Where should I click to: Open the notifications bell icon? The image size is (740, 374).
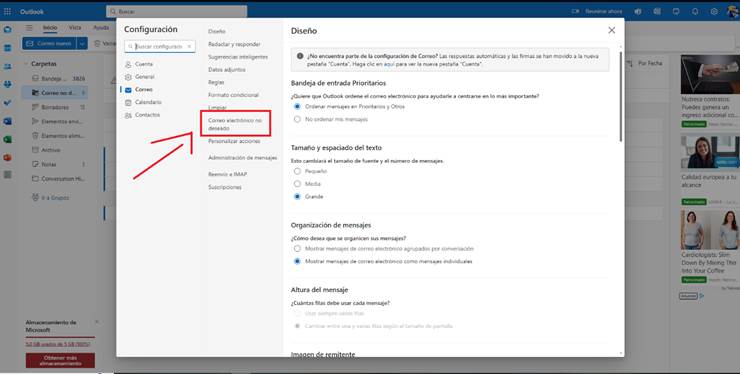pyautogui.click(x=695, y=11)
